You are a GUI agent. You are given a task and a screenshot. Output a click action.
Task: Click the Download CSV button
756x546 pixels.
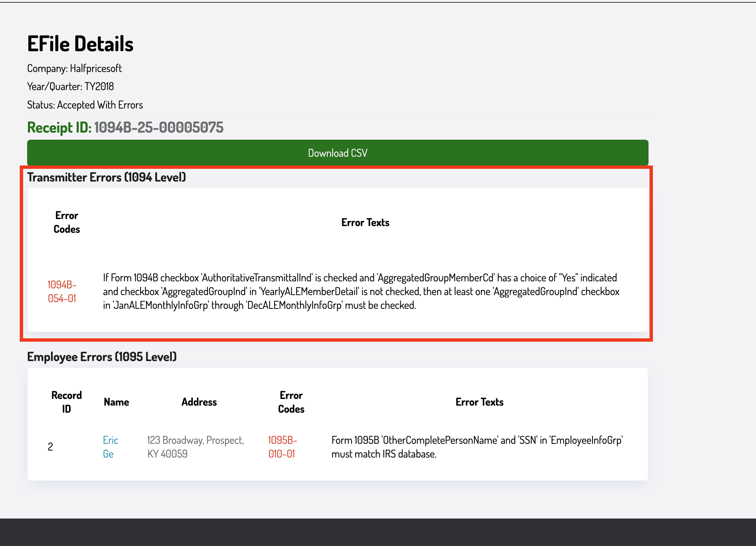coord(337,152)
